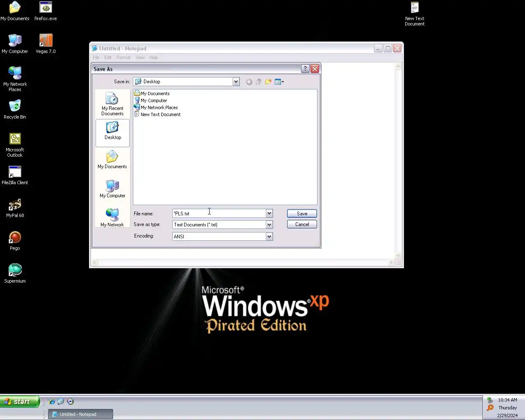Select My Network Places desktop icon
The image size is (525, 420).
point(15,79)
